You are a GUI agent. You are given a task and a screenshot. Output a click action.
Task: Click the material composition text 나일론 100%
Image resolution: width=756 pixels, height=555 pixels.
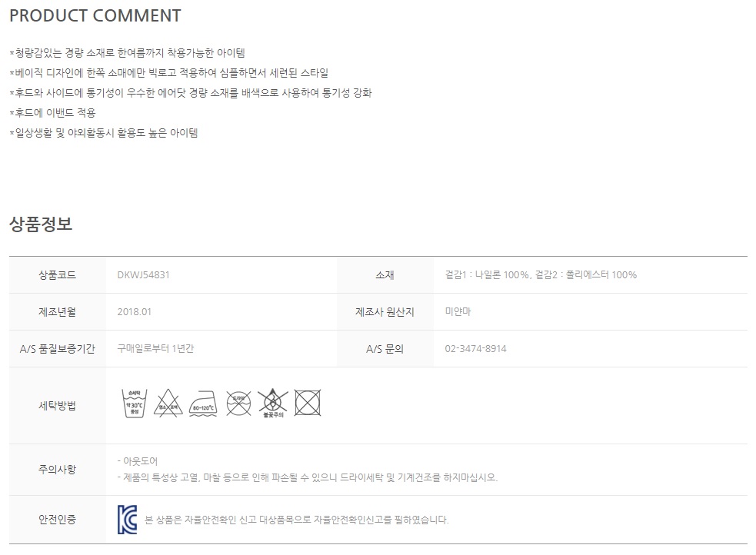coord(502,274)
